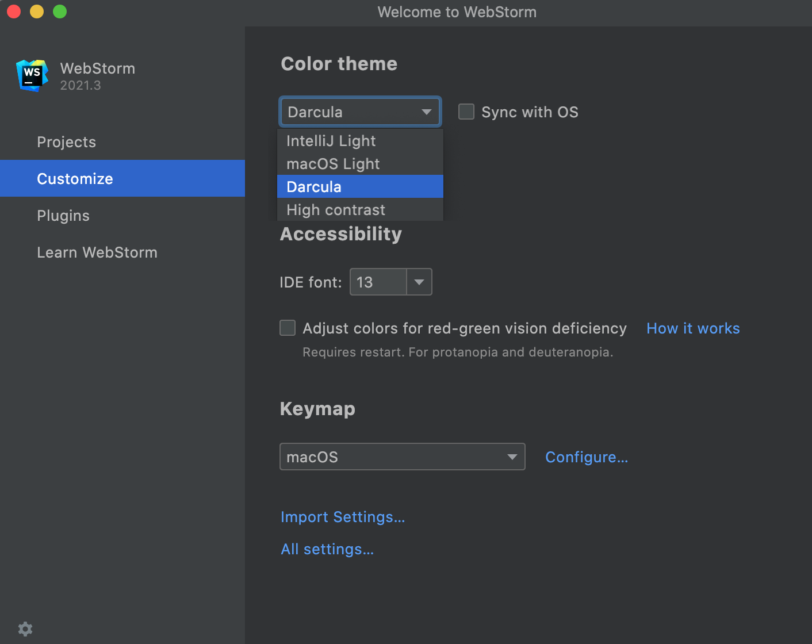
Task: Click IDE font value field 13
Action: [x=378, y=282]
